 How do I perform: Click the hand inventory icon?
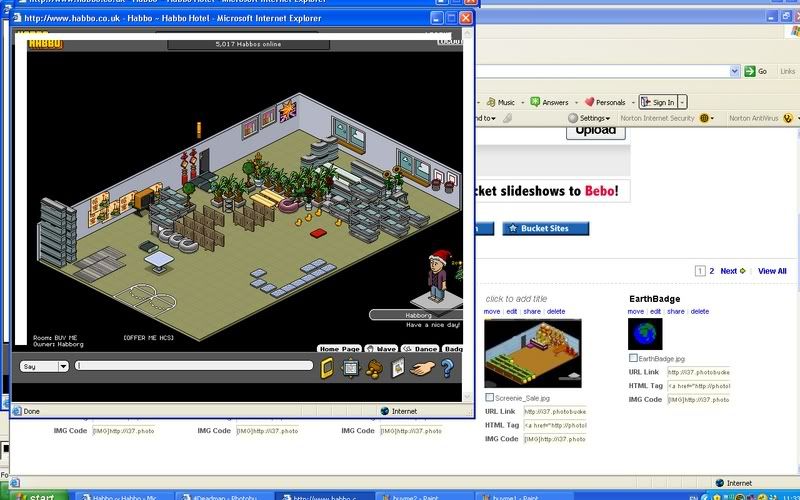coord(422,368)
